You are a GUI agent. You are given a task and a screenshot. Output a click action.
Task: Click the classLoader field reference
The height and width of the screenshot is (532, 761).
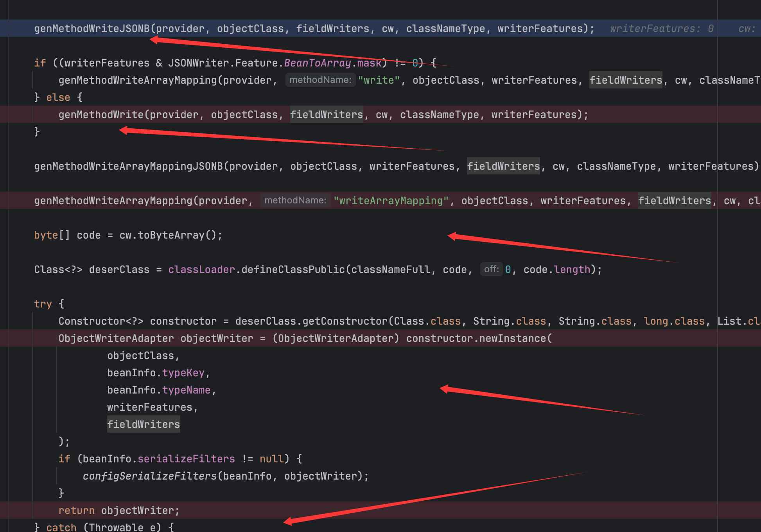tap(201, 270)
